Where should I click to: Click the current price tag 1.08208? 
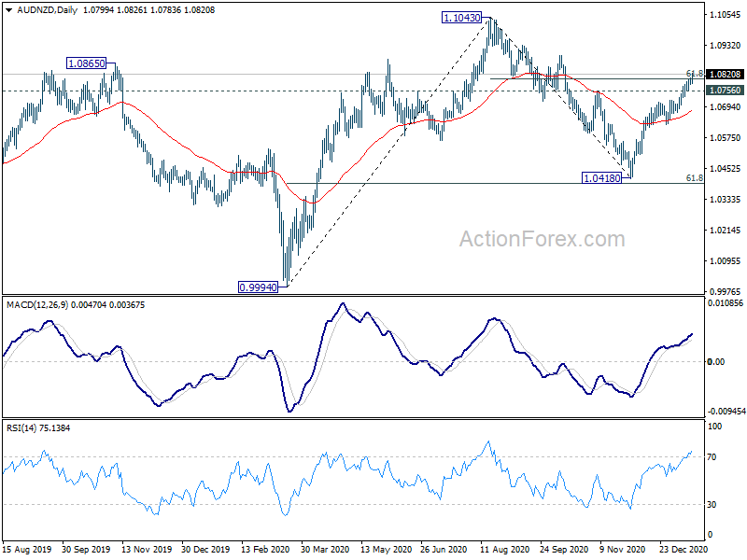[x=726, y=75]
